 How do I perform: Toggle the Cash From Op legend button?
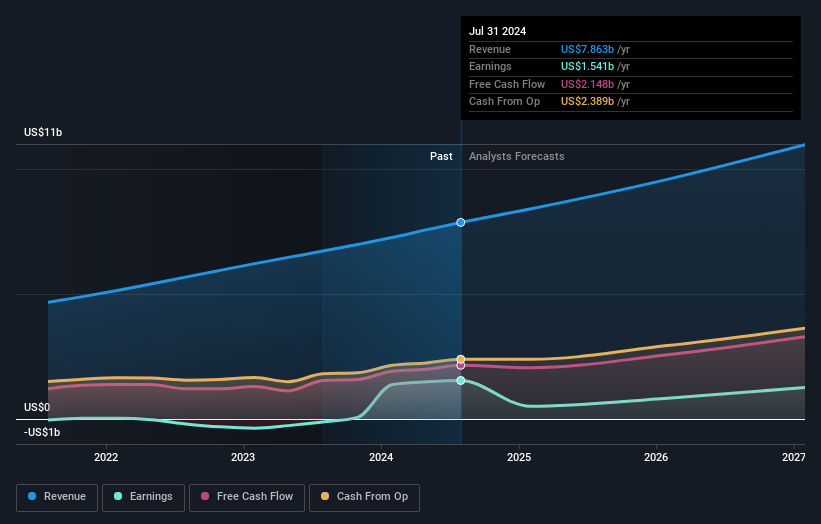coord(364,497)
